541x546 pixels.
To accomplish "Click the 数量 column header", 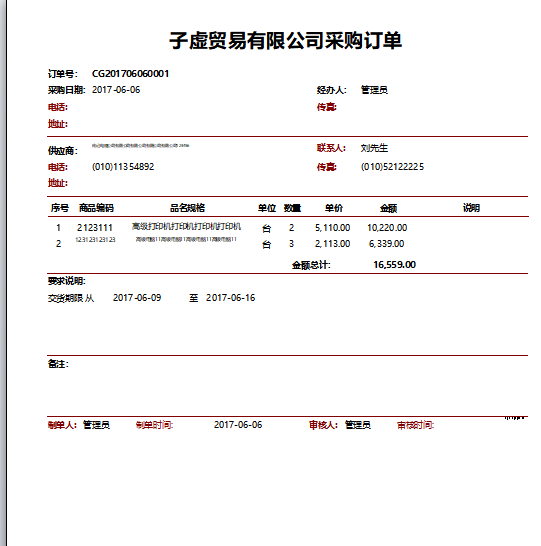I will click(292, 208).
